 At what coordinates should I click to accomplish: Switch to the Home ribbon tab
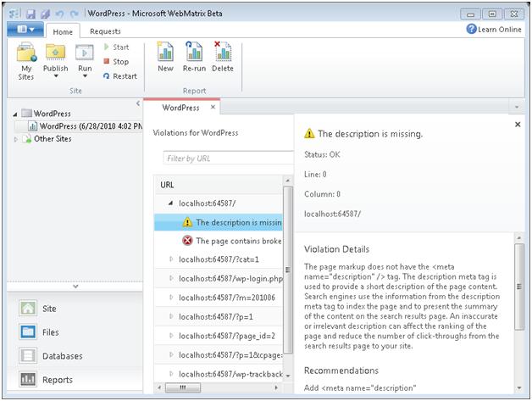(63, 31)
